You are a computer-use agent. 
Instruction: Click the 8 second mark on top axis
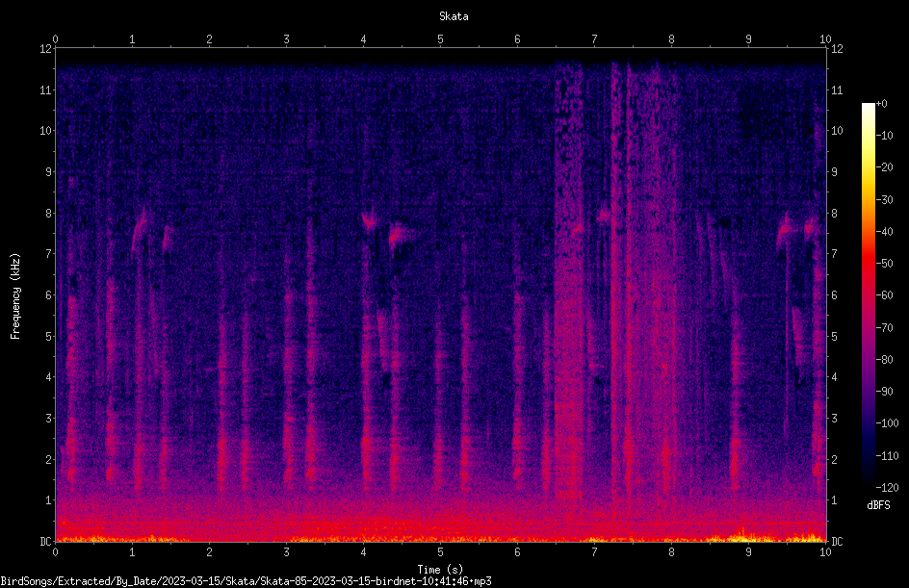[x=671, y=39]
